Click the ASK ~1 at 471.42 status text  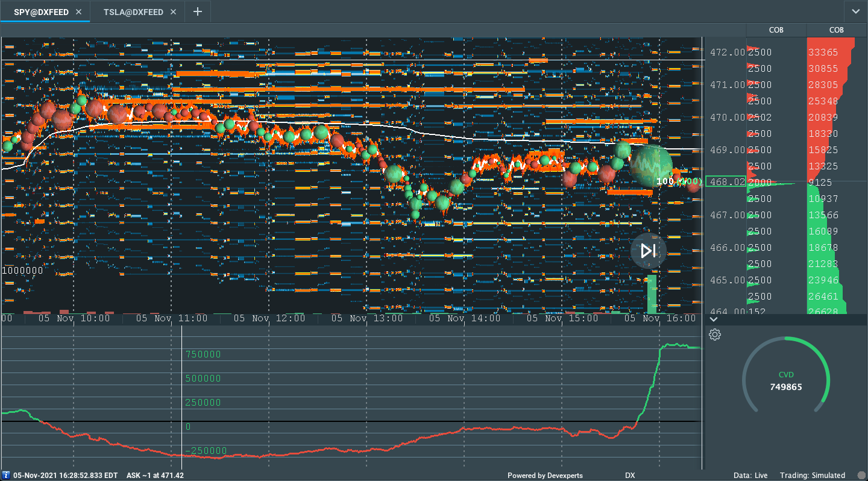point(155,476)
